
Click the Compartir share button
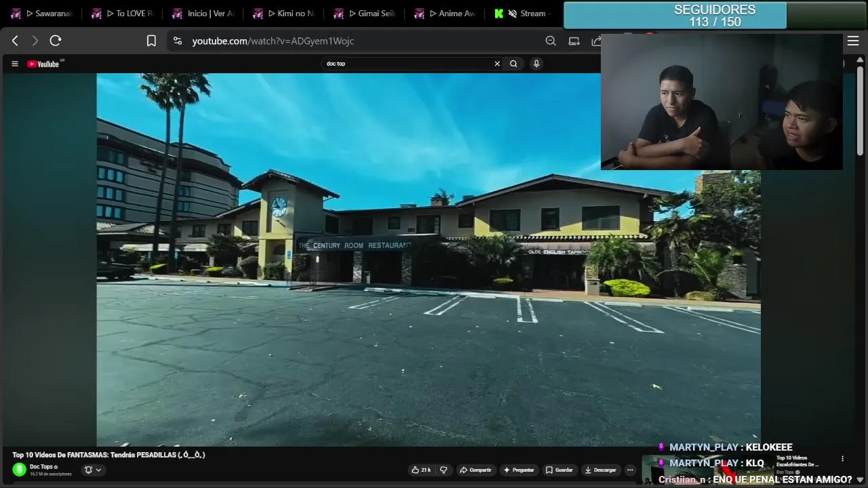(475, 470)
